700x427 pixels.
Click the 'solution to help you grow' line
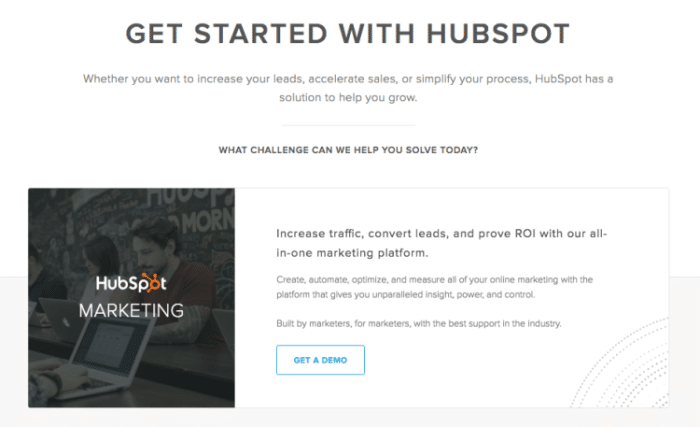[348, 97]
